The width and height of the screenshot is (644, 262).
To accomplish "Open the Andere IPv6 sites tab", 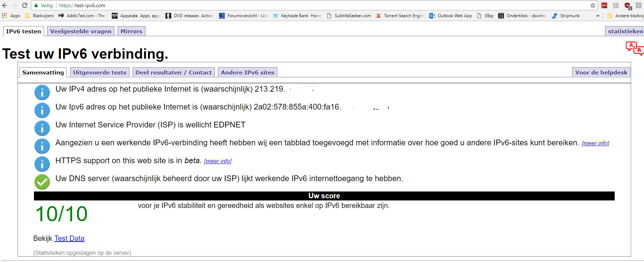I will coord(247,72).
